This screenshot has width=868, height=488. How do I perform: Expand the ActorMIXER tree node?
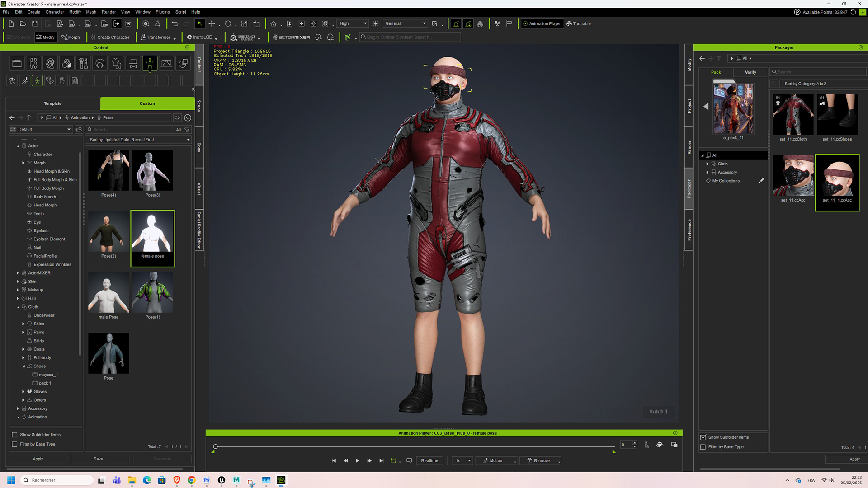click(x=18, y=273)
